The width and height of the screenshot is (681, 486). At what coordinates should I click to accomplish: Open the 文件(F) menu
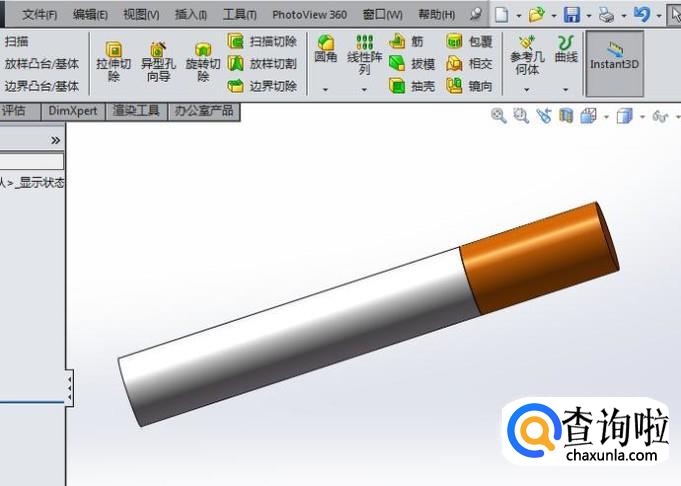click(39, 15)
